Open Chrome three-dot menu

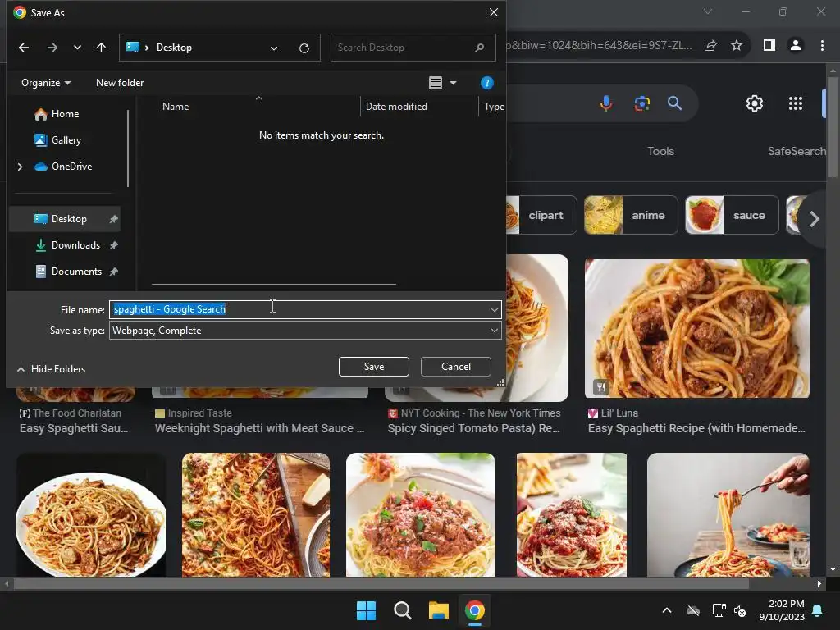point(822,46)
